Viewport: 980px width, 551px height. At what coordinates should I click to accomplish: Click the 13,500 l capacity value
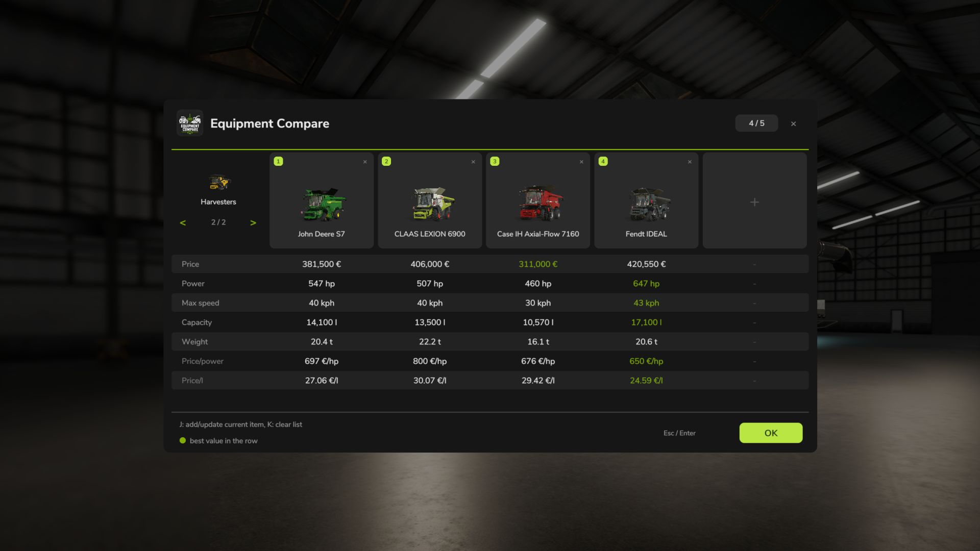430,322
